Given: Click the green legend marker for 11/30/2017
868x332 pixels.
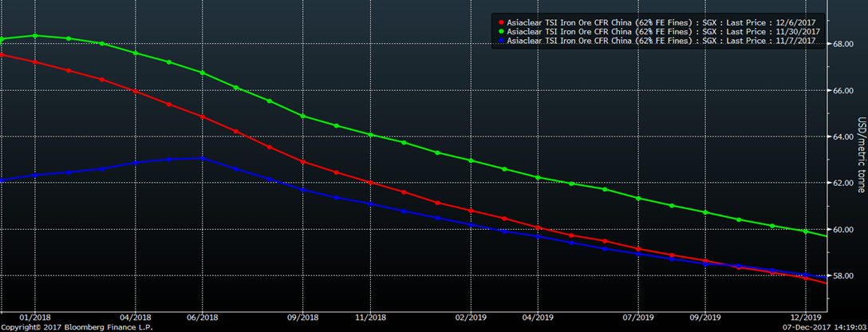Looking at the screenshot, I should point(500,31).
